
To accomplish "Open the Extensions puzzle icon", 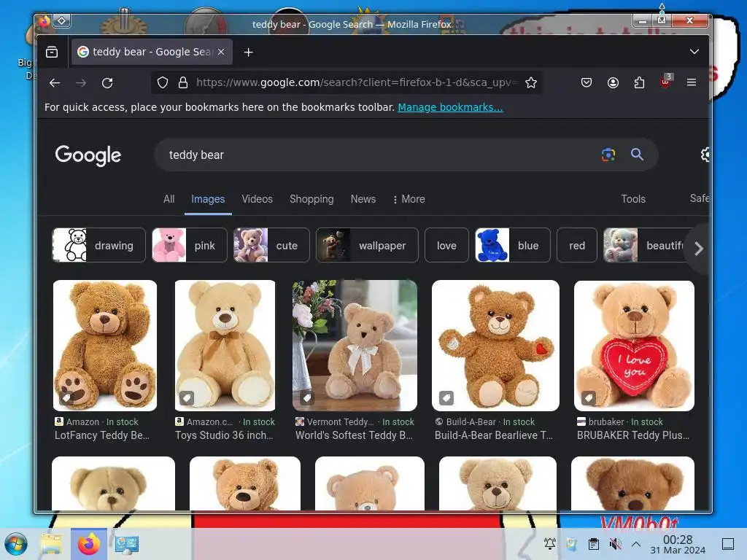I will (639, 83).
